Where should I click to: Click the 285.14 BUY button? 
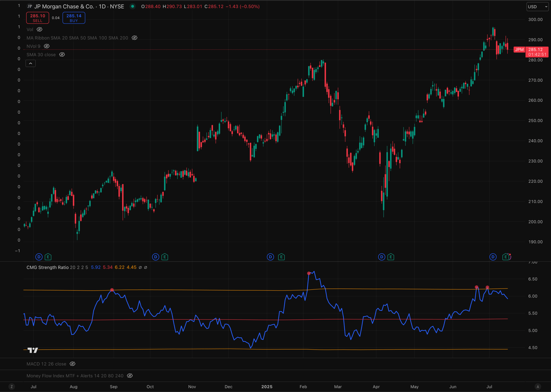tap(74, 18)
